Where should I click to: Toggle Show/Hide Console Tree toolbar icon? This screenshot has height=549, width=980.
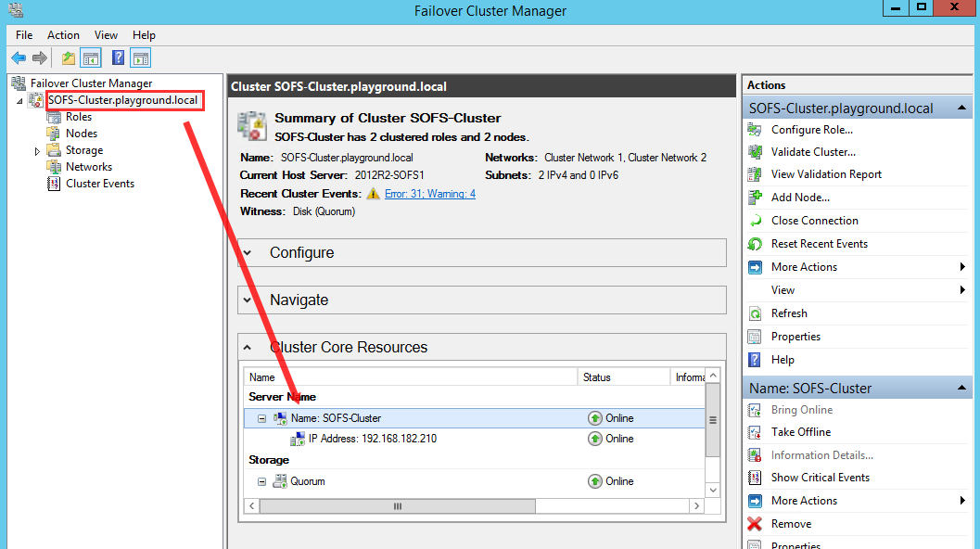click(91, 58)
